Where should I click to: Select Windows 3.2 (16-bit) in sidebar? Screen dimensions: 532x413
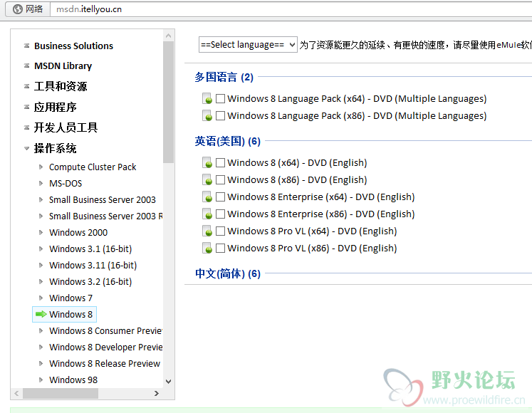click(90, 282)
